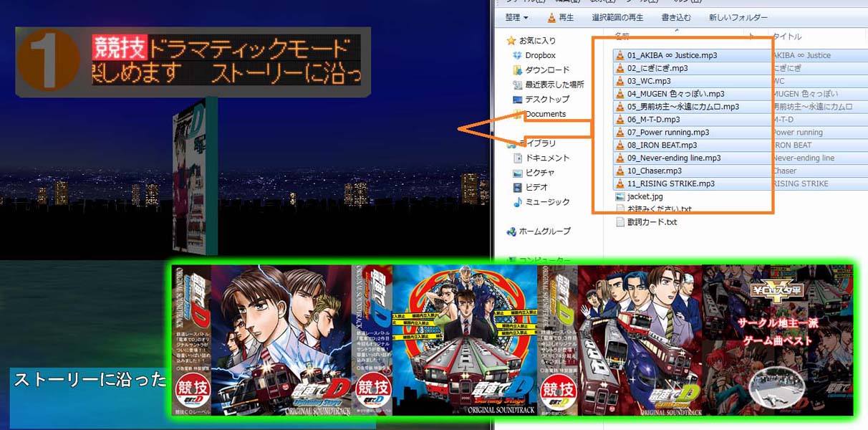Click the ミュージック note icon

point(518,202)
